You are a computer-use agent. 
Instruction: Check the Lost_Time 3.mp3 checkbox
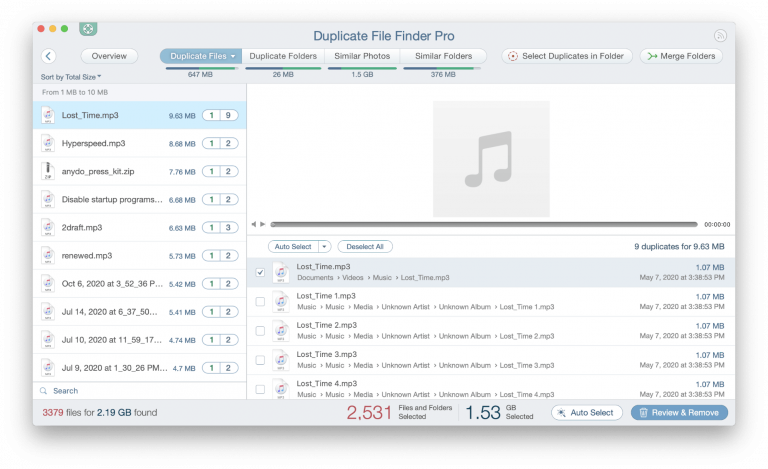tap(260, 360)
